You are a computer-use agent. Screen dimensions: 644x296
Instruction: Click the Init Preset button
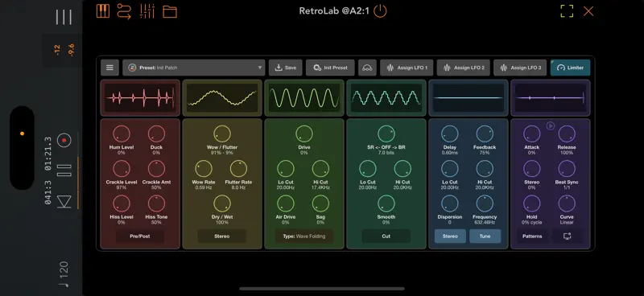tap(330, 68)
